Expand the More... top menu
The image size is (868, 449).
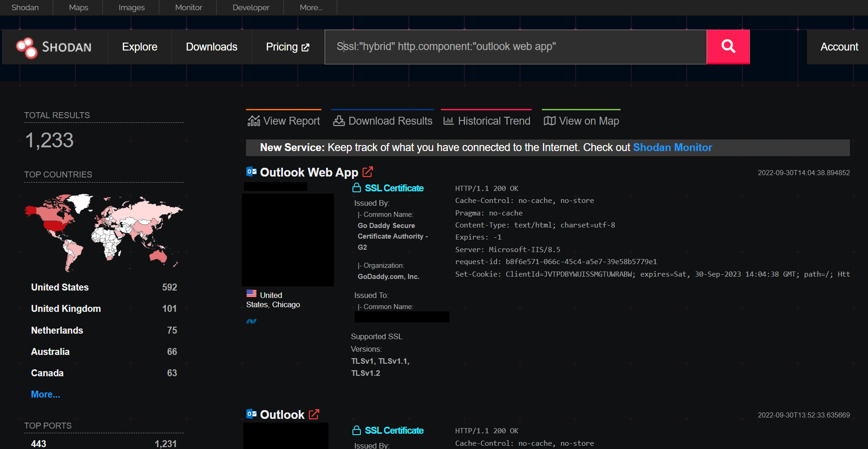[x=311, y=7]
